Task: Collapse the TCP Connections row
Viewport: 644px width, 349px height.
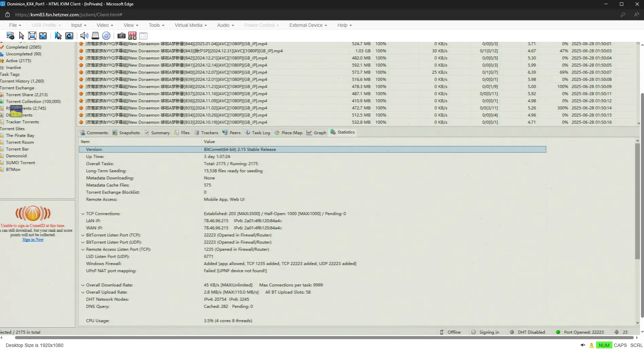Action: pos(82,214)
